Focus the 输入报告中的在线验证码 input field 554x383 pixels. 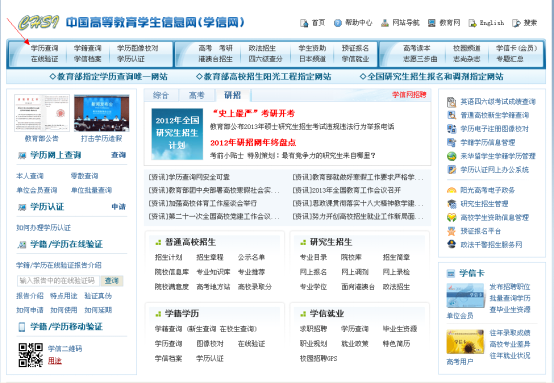tap(58, 281)
